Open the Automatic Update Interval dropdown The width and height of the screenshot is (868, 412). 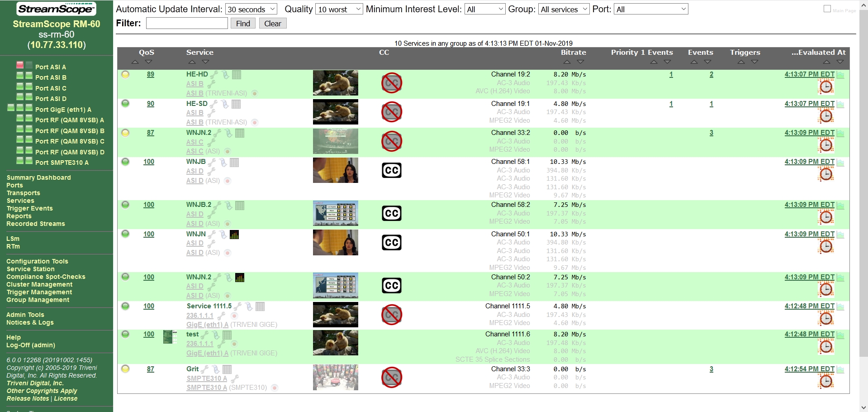pos(251,9)
